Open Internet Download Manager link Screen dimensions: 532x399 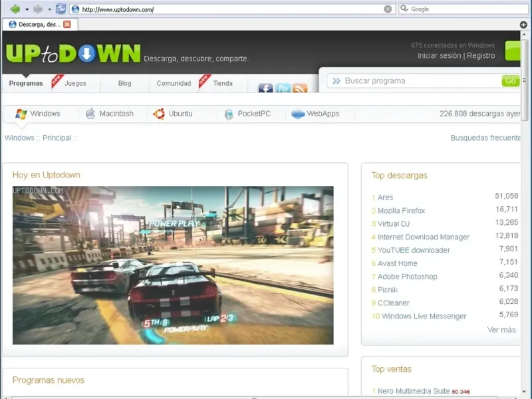(424, 237)
